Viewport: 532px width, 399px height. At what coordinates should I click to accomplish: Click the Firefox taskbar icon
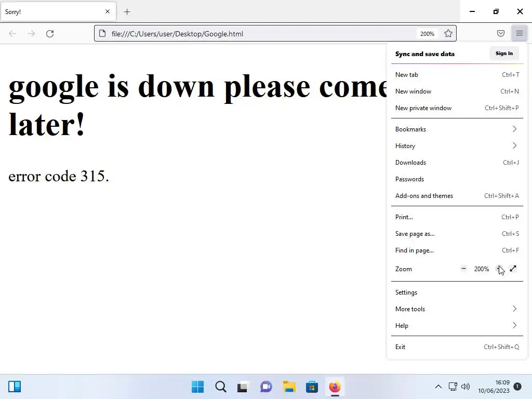tap(335, 387)
